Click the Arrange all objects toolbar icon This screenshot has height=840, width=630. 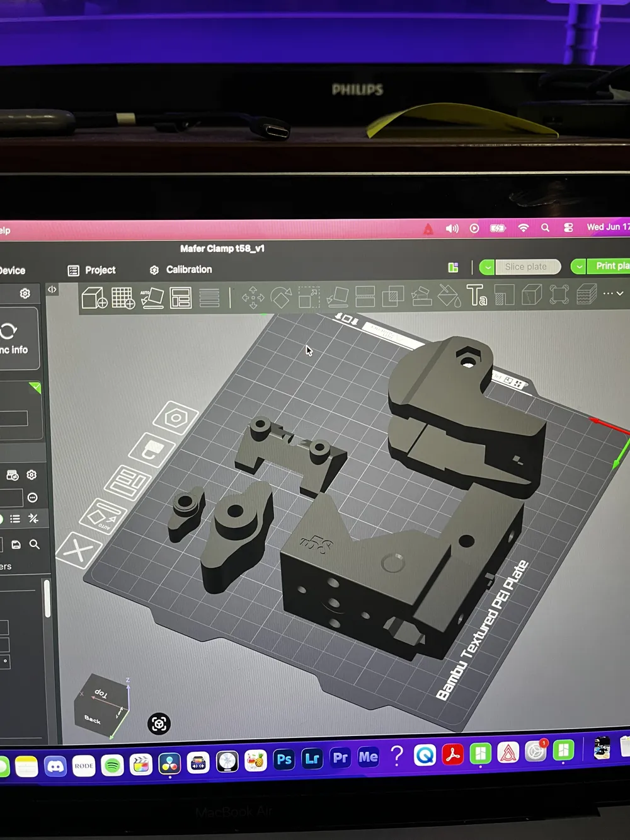180,297
